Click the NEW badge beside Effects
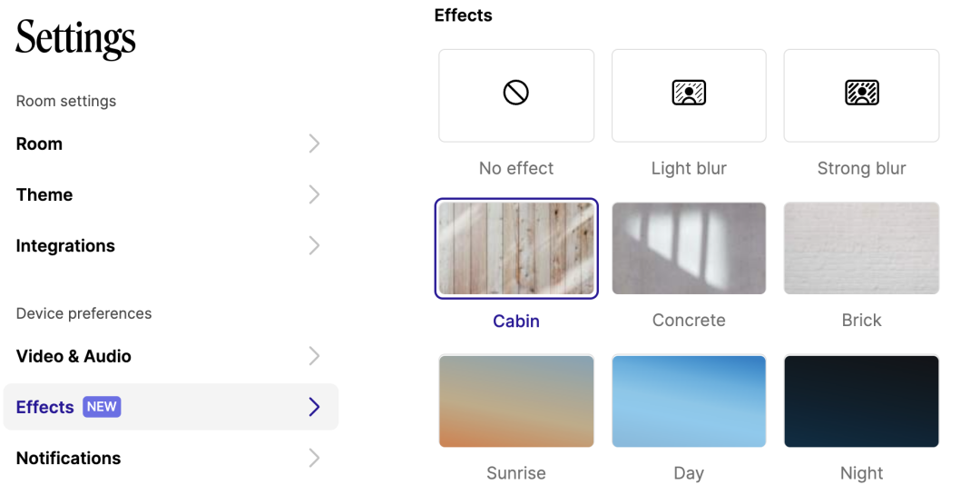The height and width of the screenshot is (495, 980). point(102,407)
